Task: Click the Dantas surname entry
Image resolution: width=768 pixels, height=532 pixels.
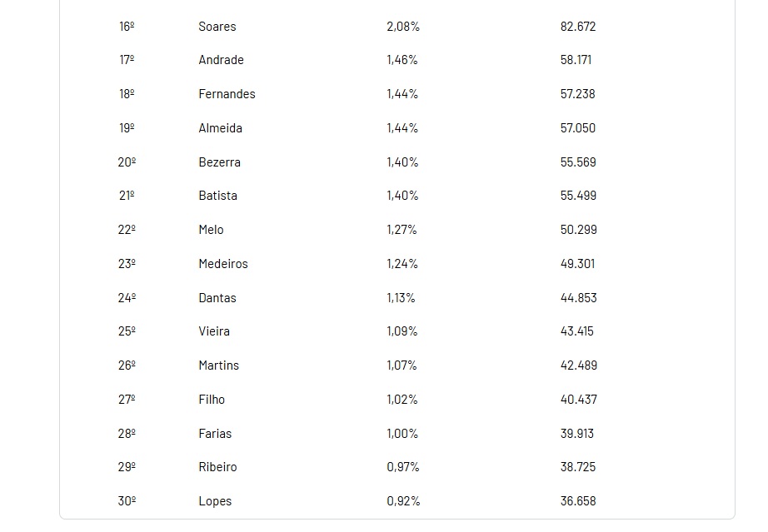Action: tap(217, 298)
